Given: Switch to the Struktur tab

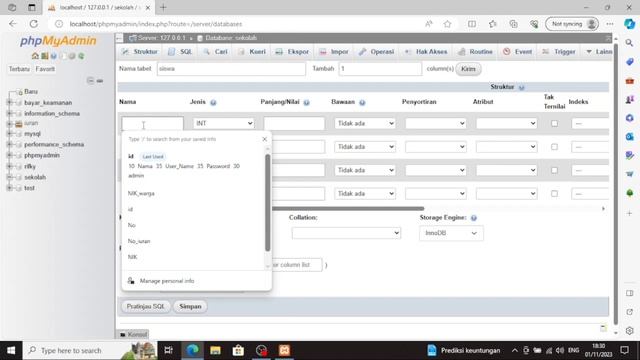Looking at the screenshot, I should tap(140, 52).
